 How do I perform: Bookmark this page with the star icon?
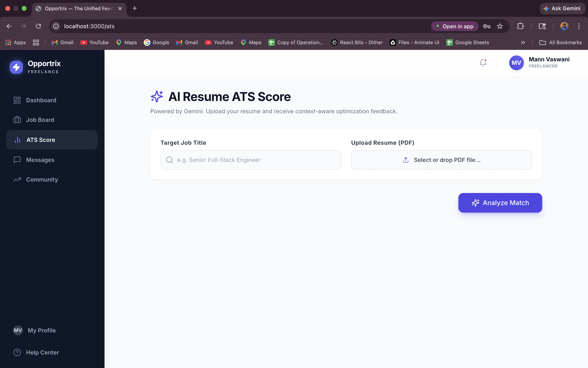500,26
